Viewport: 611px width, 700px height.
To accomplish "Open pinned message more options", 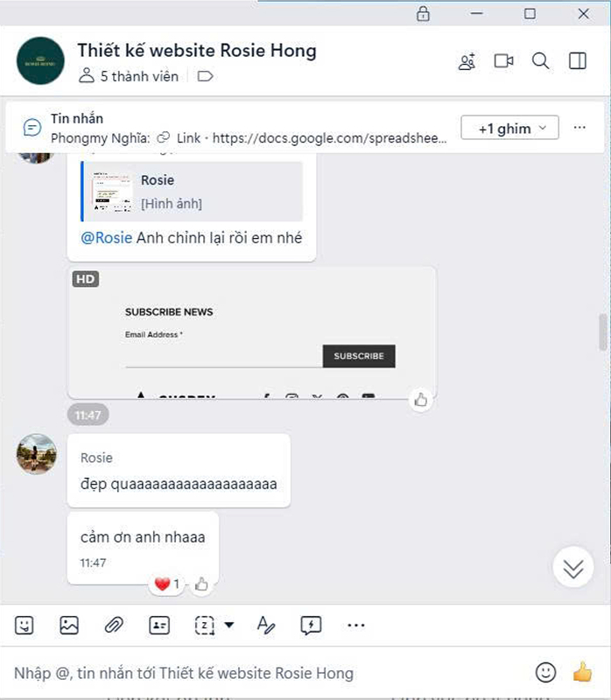I will coord(579,128).
